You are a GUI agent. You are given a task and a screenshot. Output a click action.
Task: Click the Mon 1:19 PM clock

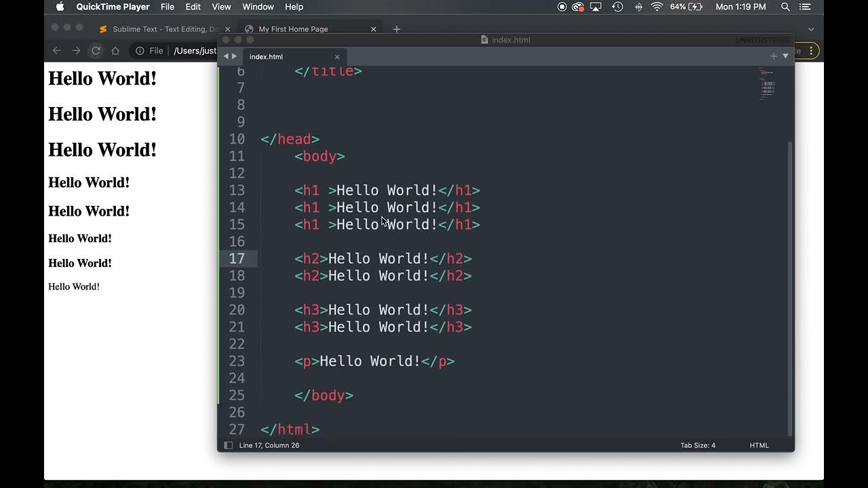[741, 7]
